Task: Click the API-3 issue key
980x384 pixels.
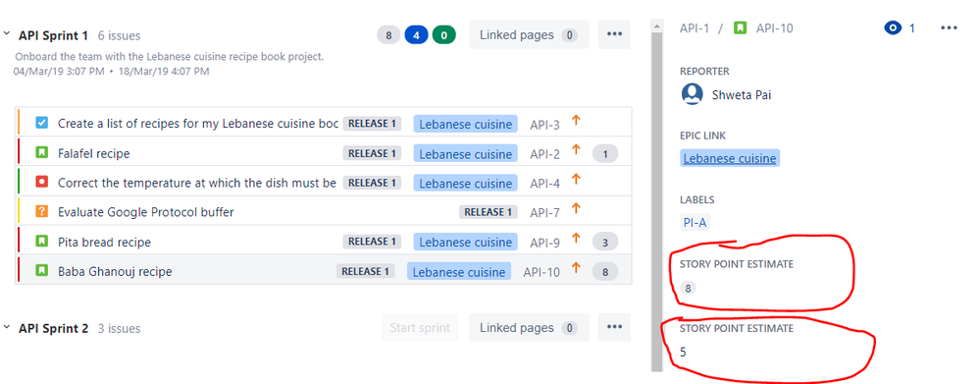Action: tap(545, 125)
